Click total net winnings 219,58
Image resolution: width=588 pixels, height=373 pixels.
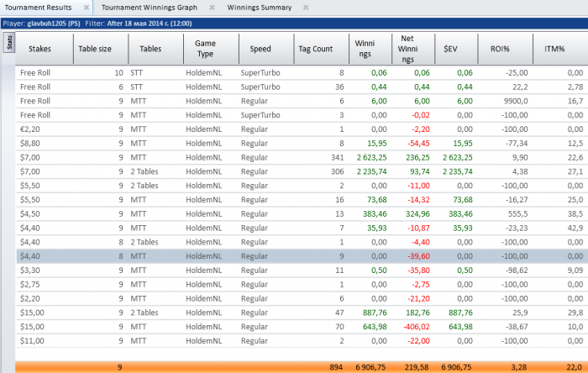click(x=417, y=367)
